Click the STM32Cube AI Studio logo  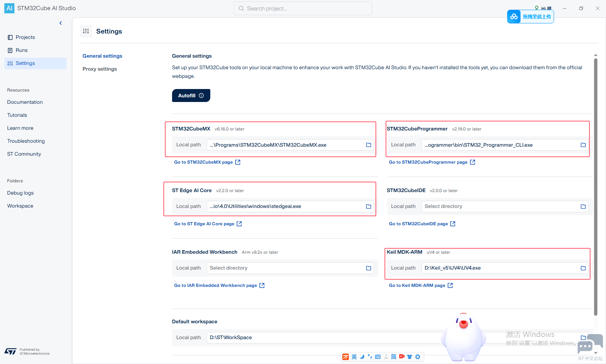click(x=9, y=8)
